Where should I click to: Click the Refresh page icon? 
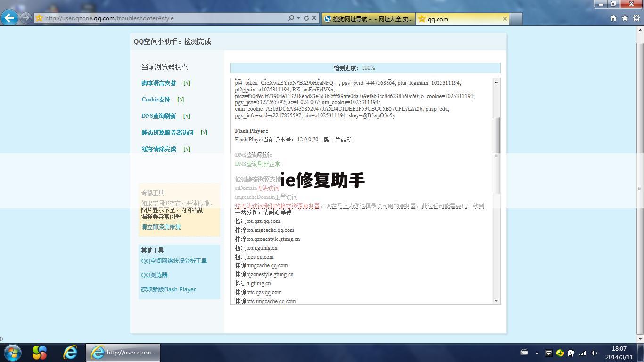pos(306,18)
